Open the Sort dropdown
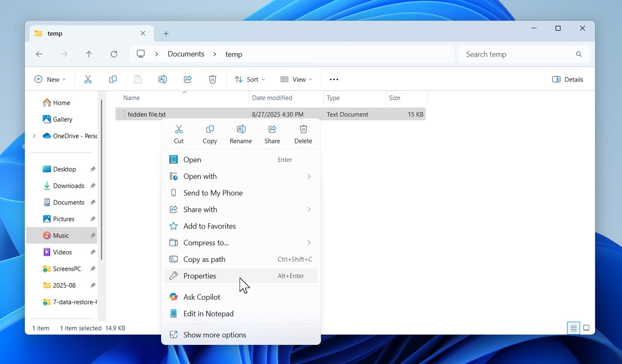 pos(250,80)
